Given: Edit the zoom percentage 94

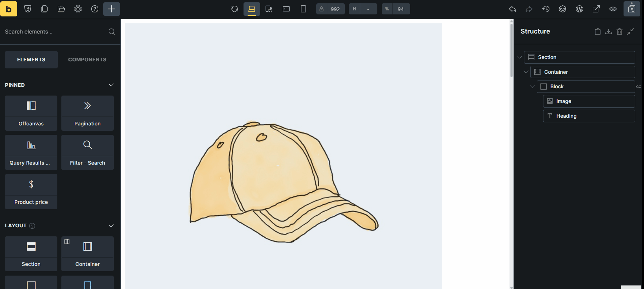Looking at the screenshot, I should 401,9.
